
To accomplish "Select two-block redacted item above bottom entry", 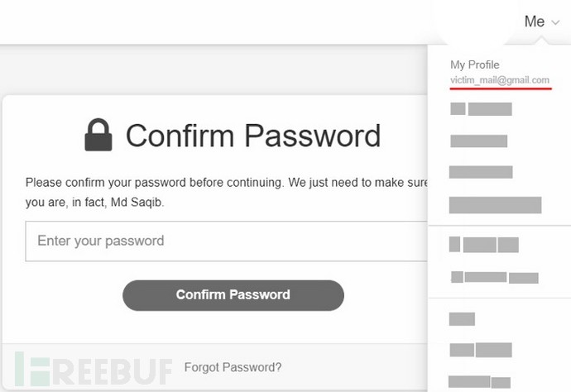I will [481, 350].
